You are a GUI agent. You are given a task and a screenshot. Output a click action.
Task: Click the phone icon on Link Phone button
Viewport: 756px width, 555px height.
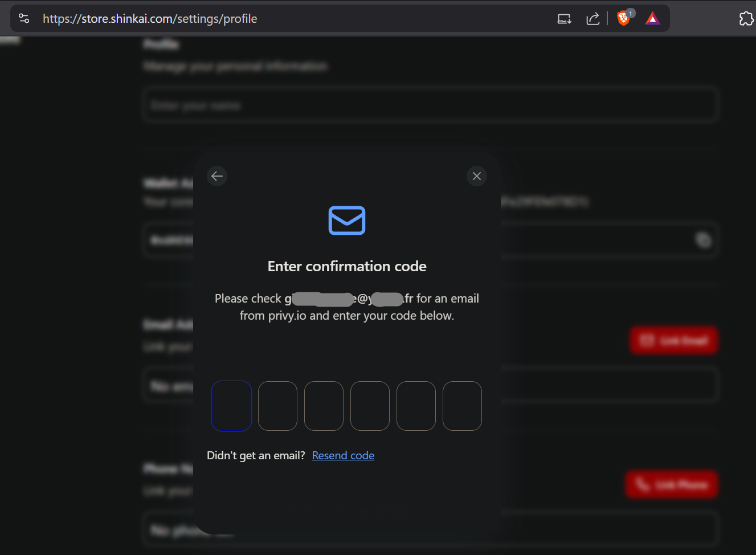[643, 484]
